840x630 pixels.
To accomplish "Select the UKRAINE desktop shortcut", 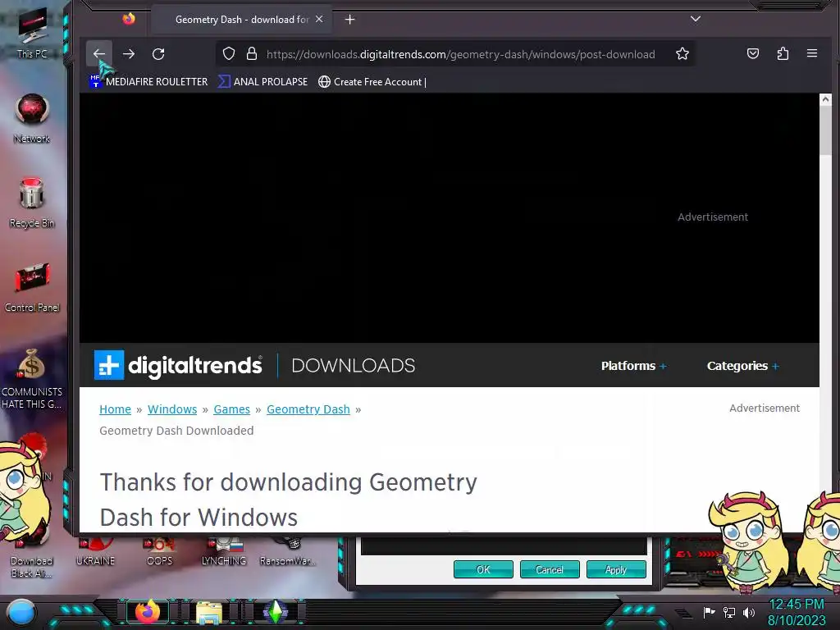I will [x=95, y=551].
